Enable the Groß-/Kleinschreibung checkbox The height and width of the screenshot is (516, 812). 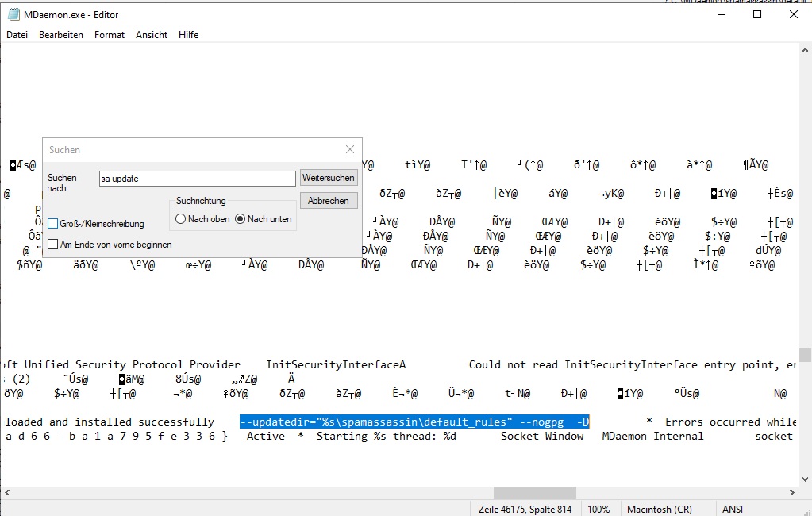[53, 224]
